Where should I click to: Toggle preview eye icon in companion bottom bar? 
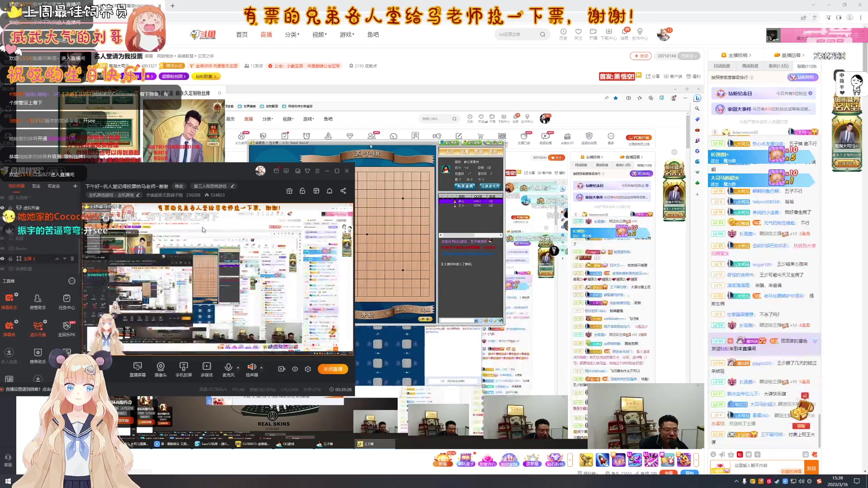[295, 369]
